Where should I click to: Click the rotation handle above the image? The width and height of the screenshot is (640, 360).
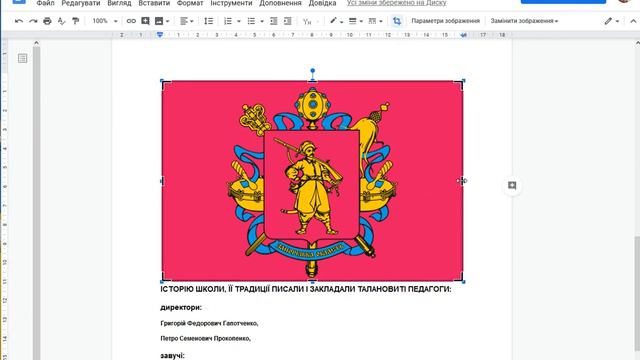click(313, 71)
